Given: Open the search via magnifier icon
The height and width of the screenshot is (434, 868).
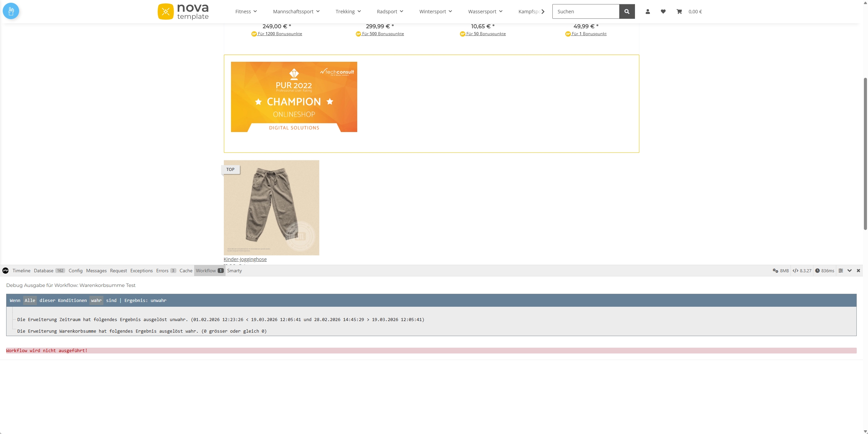Looking at the screenshot, I should pos(627,11).
